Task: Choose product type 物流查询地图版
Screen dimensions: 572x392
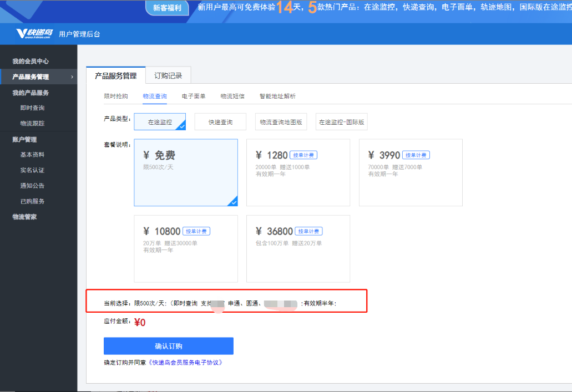Action: [281, 122]
